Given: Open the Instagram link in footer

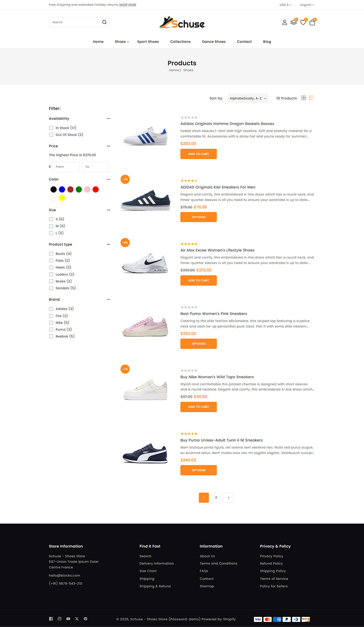Looking at the screenshot, I should click(59, 619).
